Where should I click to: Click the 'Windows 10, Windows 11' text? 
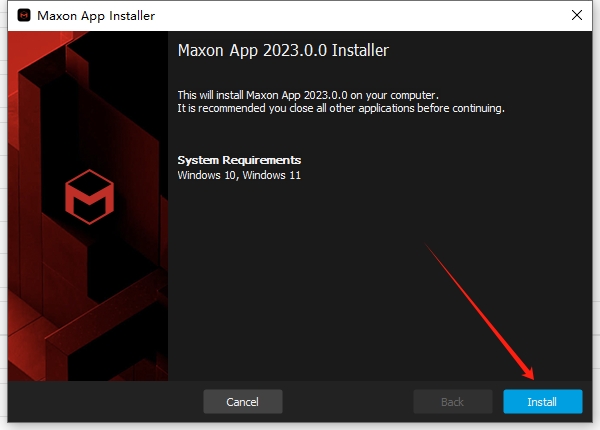click(x=239, y=175)
